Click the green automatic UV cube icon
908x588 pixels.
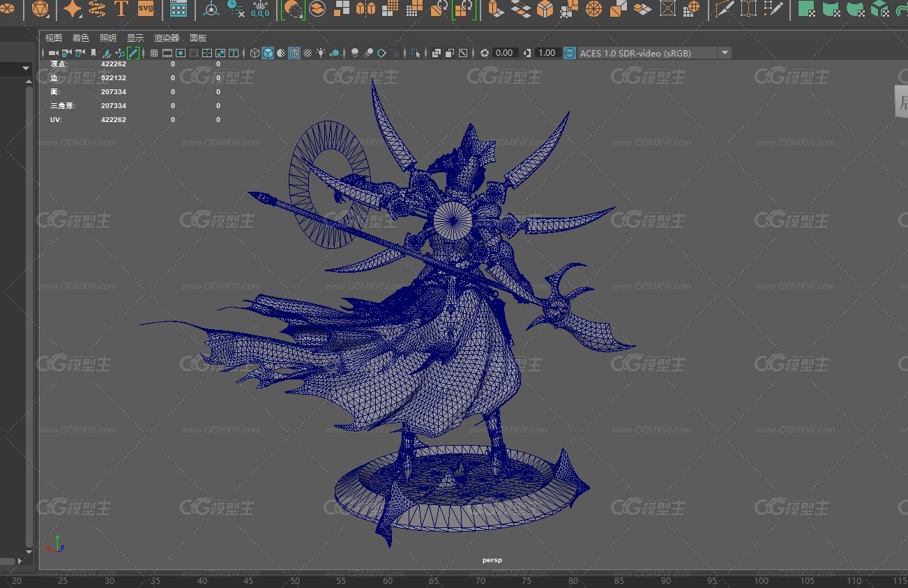coord(880,8)
